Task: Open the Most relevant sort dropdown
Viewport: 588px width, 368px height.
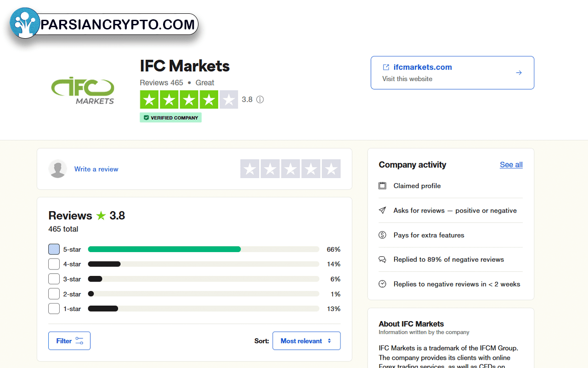Action: point(306,341)
